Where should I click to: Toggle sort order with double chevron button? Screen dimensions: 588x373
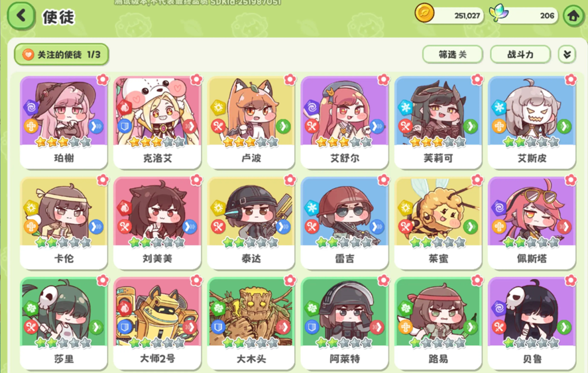pos(567,55)
